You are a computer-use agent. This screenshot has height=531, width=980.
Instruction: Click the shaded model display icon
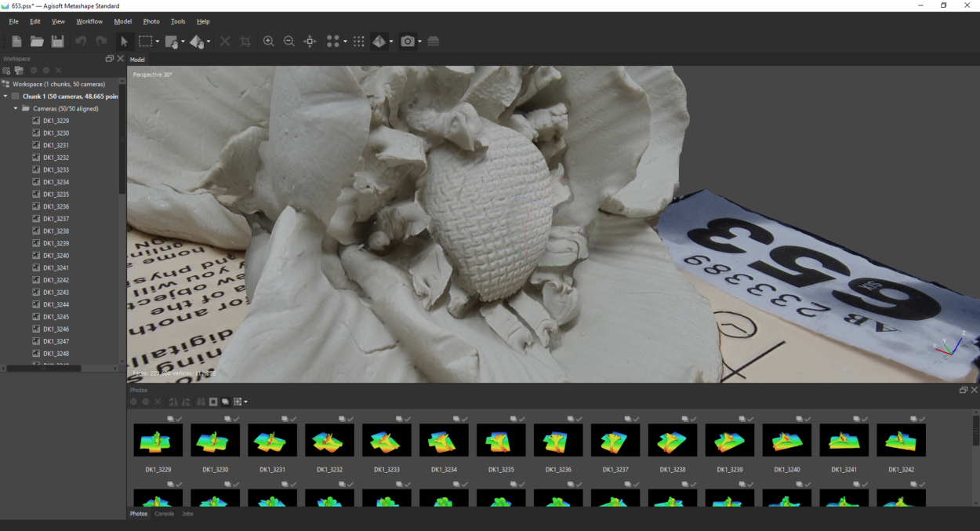click(x=379, y=42)
